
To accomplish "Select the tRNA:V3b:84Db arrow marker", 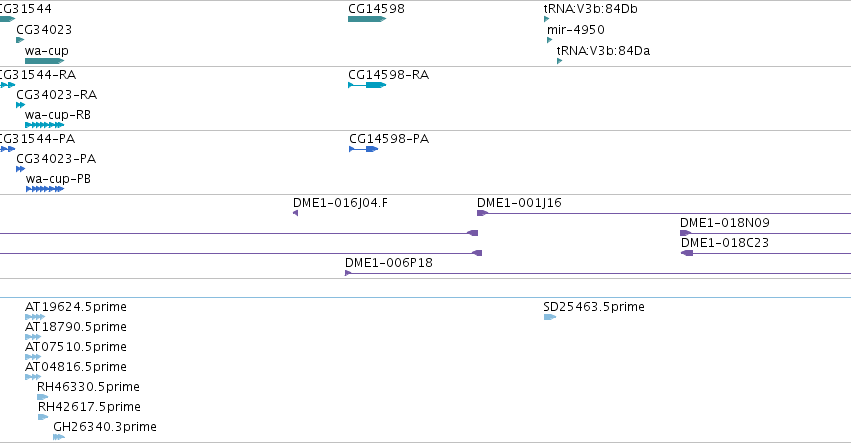I will click(547, 19).
